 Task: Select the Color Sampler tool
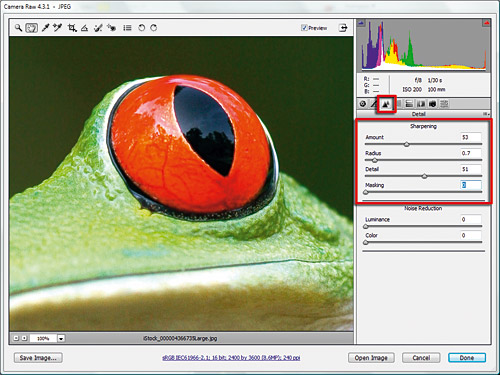click(x=57, y=28)
